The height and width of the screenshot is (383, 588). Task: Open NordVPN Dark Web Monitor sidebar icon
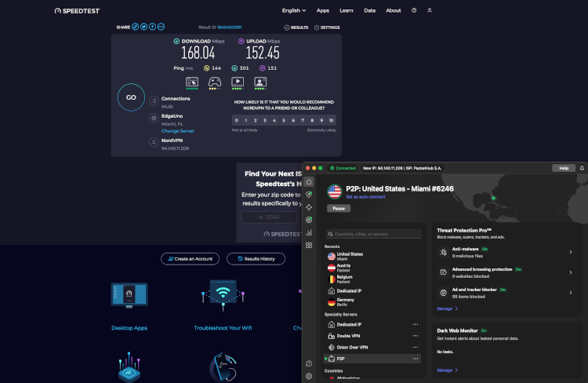[309, 220]
